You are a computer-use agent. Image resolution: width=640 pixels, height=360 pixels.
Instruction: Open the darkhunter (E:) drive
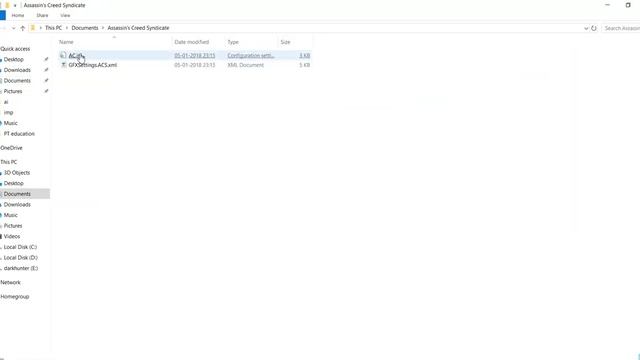coord(21,268)
